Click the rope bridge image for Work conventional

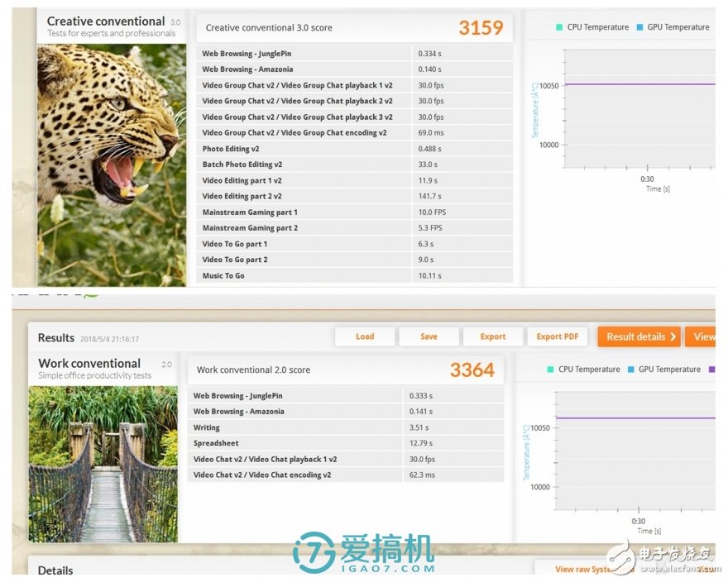pyautogui.click(x=103, y=464)
